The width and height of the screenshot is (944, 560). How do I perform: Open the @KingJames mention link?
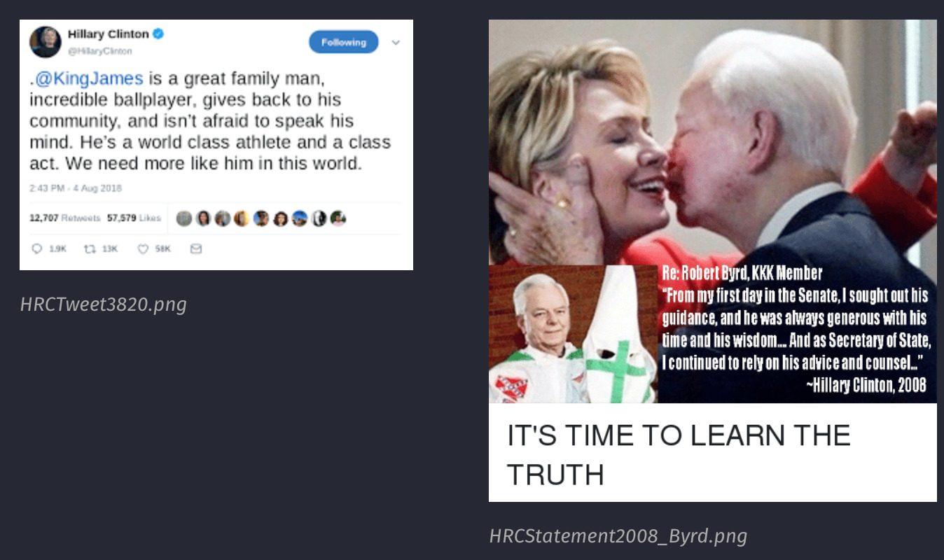click(x=88, y=78)
